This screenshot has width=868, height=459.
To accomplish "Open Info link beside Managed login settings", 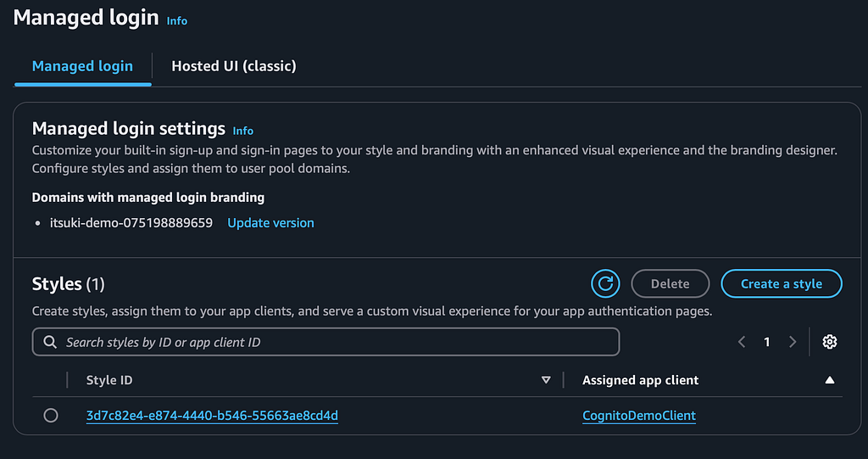I will (x=243, y=131).
